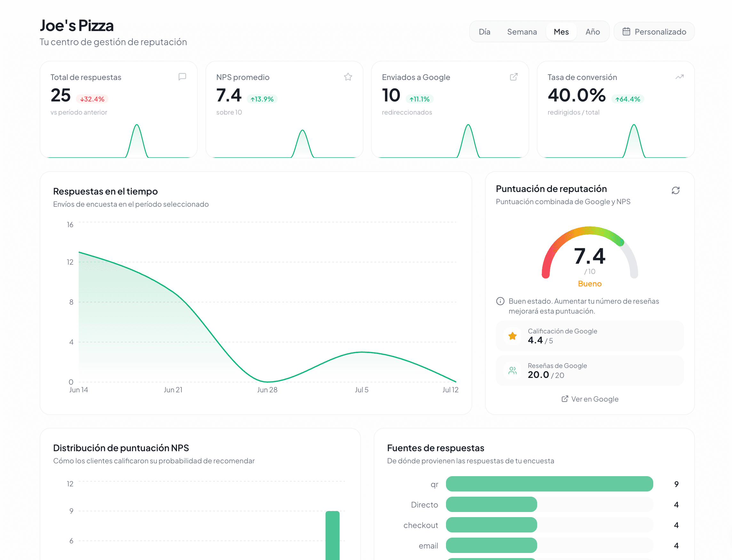
Task: Click the Jun 28 axis label
Action: [267, 390]
